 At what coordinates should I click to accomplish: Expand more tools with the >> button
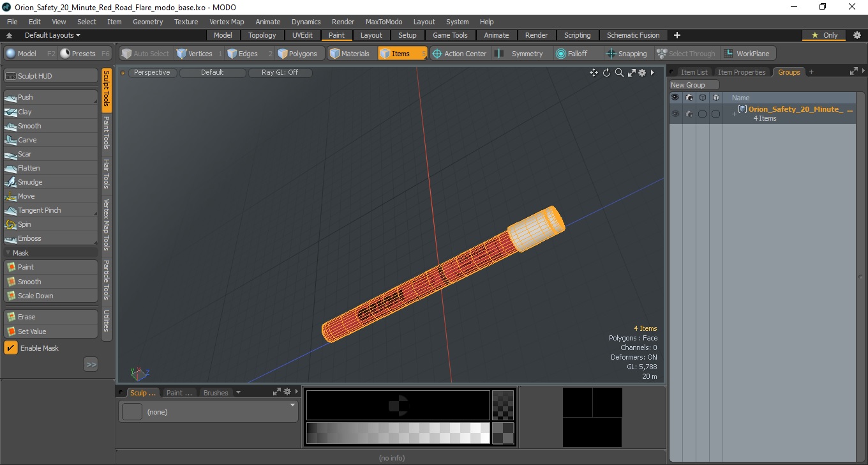(x=91, y=365)
